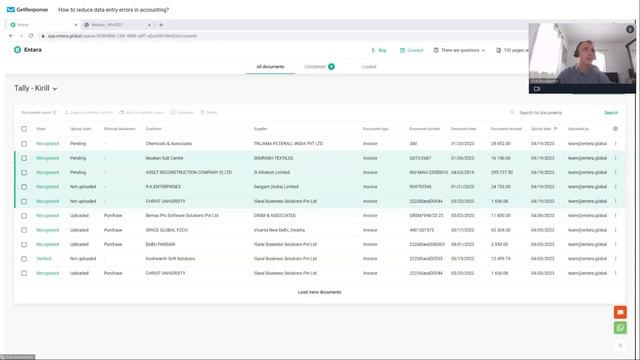
Task: Click supplier SOURABH TEXTILES
Action: coord(273,158)
